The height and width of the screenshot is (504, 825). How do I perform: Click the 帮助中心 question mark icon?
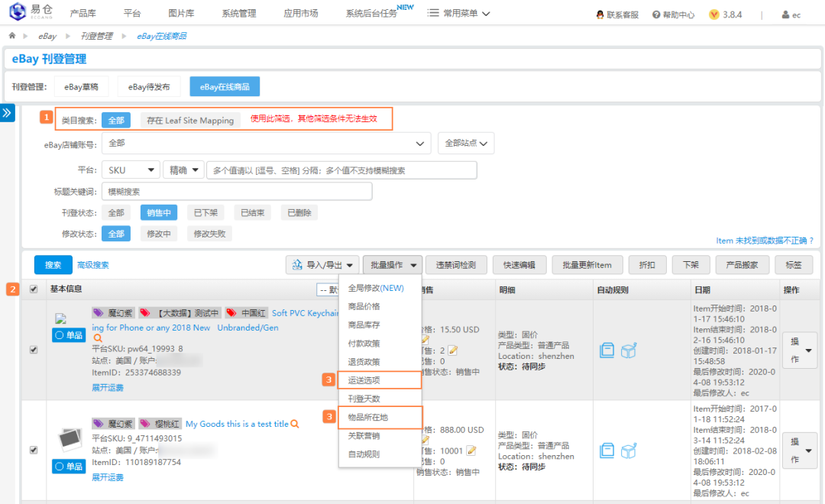click(656, 15)
